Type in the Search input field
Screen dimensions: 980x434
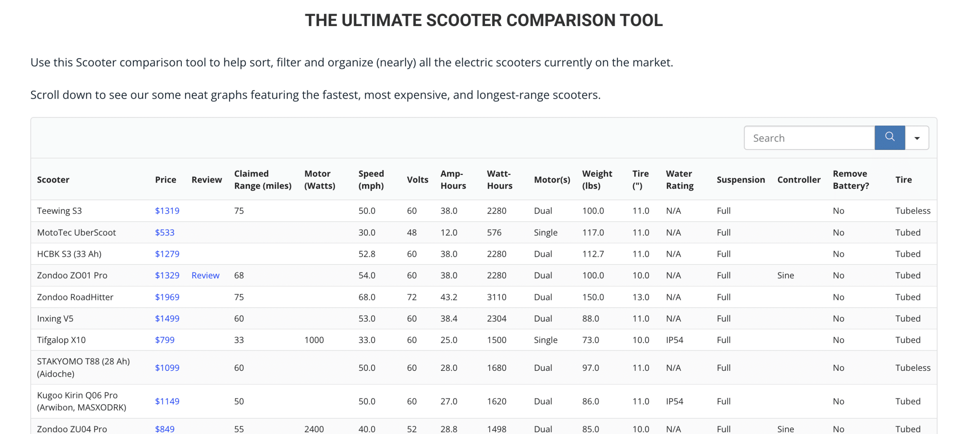[808, 138]
